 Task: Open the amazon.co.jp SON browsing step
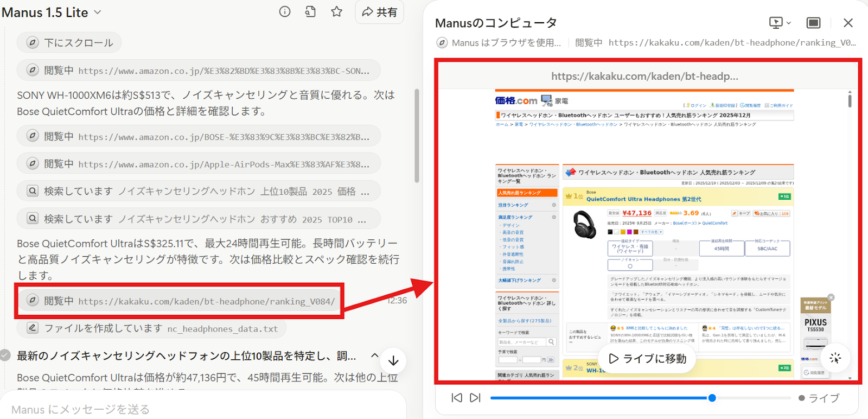[x=199, y=70]
